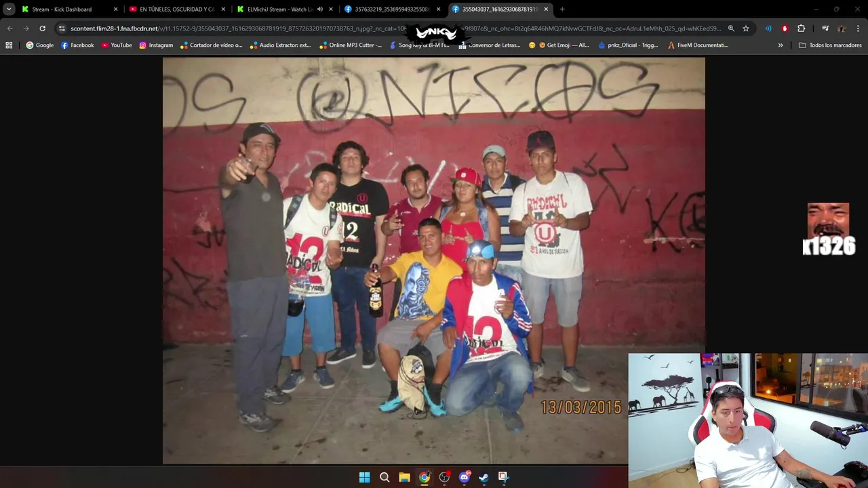This screenshot has height=488, width=868.
Task: Open the tab search dropdown arrow
Action: [x=9, y=9]
